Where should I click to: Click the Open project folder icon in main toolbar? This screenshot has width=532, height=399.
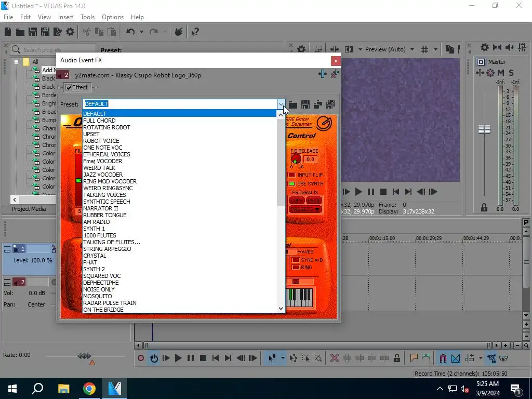point(20,32)
